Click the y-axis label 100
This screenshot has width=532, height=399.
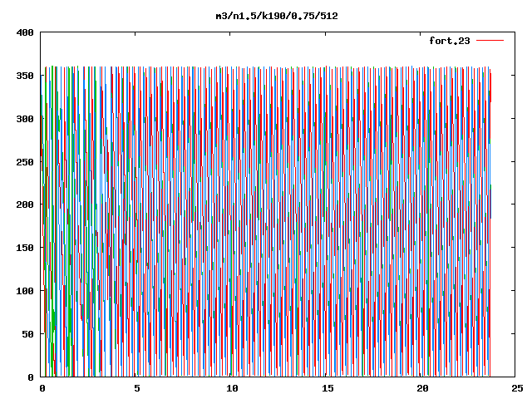click(x=25, y=291)
